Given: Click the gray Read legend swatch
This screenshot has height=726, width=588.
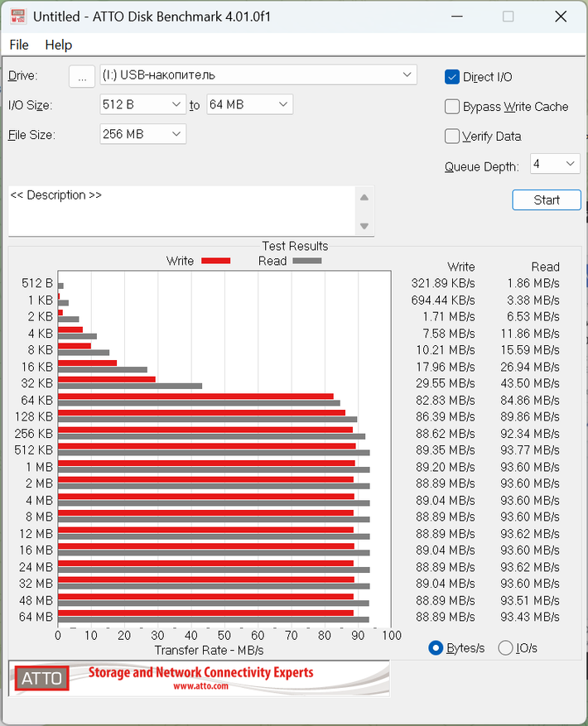Looking at the screenshot, I should 306,261.
